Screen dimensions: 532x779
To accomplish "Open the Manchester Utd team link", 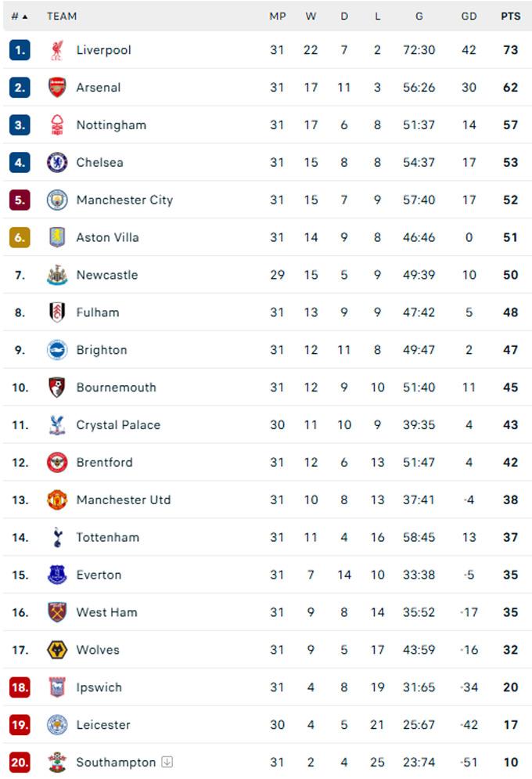I will point(123,500).
